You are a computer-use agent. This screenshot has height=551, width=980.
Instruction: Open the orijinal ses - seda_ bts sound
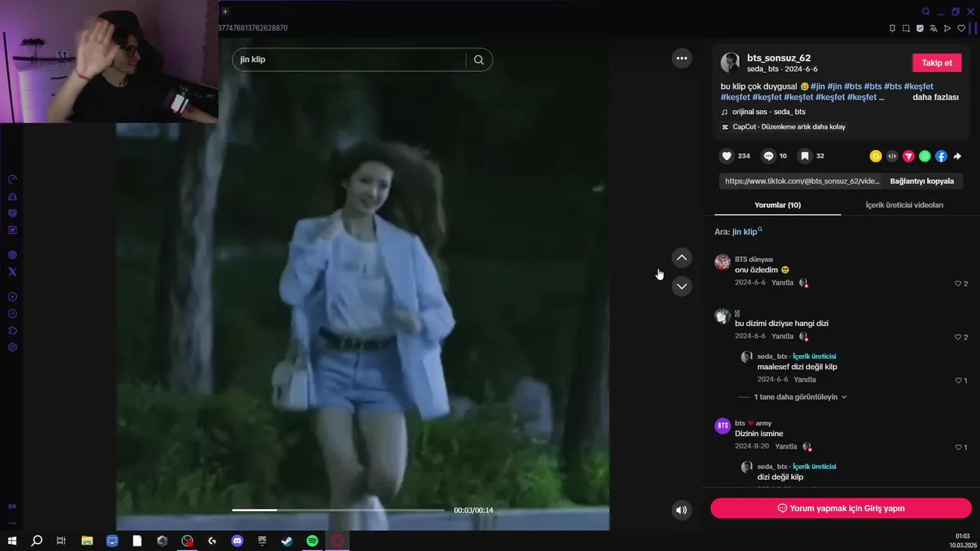click(x=769, y=112)
